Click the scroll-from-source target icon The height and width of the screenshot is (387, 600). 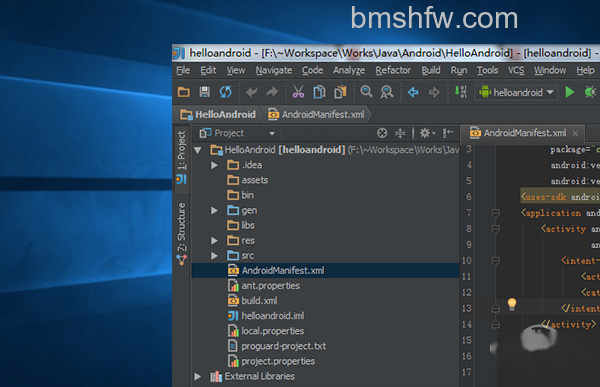[382, 133]
